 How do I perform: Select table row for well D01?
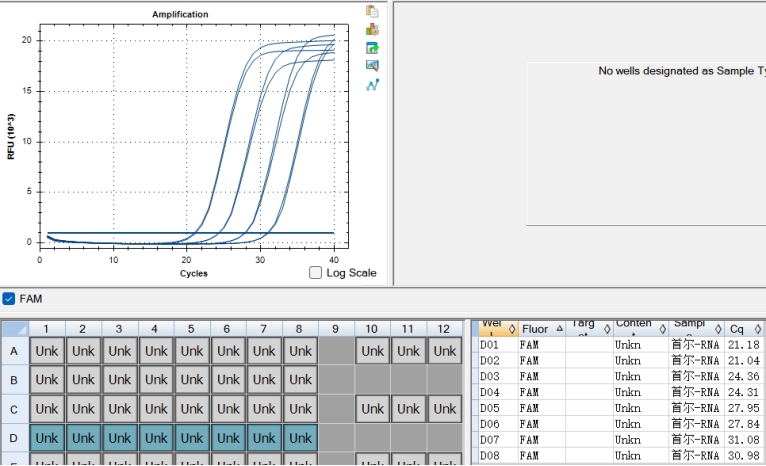pos(619,345)
